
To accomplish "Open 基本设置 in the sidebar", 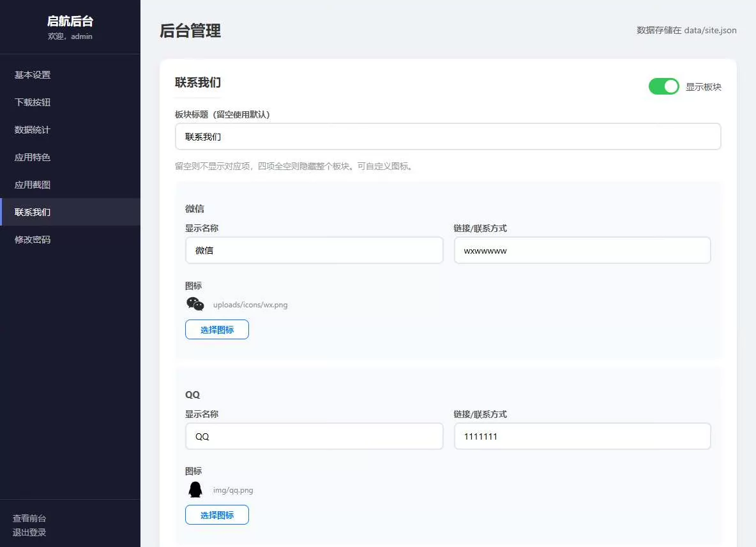I will pos(70,75).
